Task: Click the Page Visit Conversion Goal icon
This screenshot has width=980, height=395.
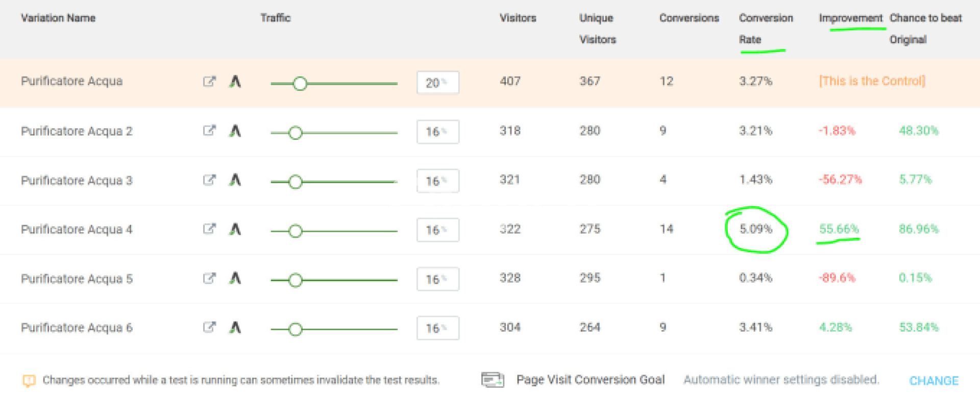Action: [493, 380]
